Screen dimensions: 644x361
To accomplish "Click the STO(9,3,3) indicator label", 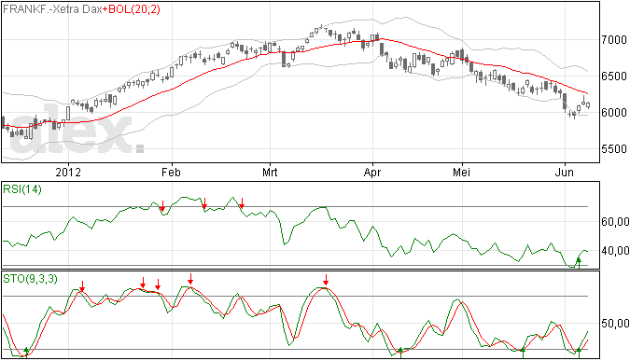I will (x=30, y=279).
